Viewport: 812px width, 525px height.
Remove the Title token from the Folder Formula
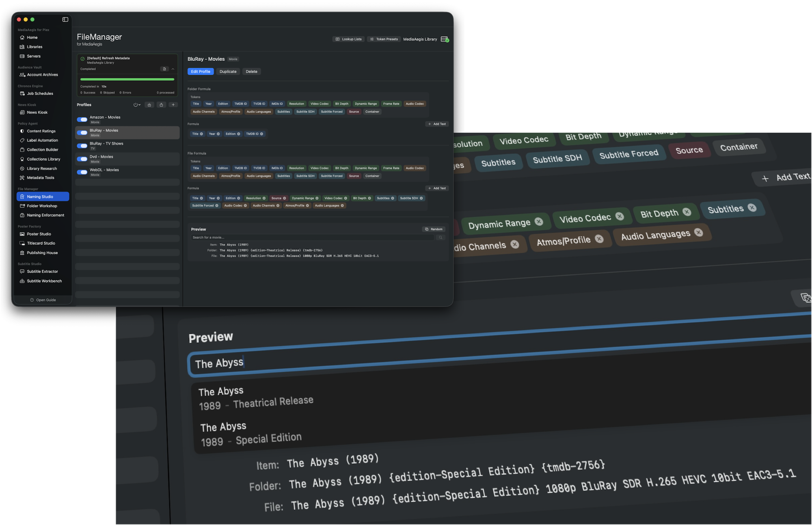pyautogui.click(x=201, y=134)
